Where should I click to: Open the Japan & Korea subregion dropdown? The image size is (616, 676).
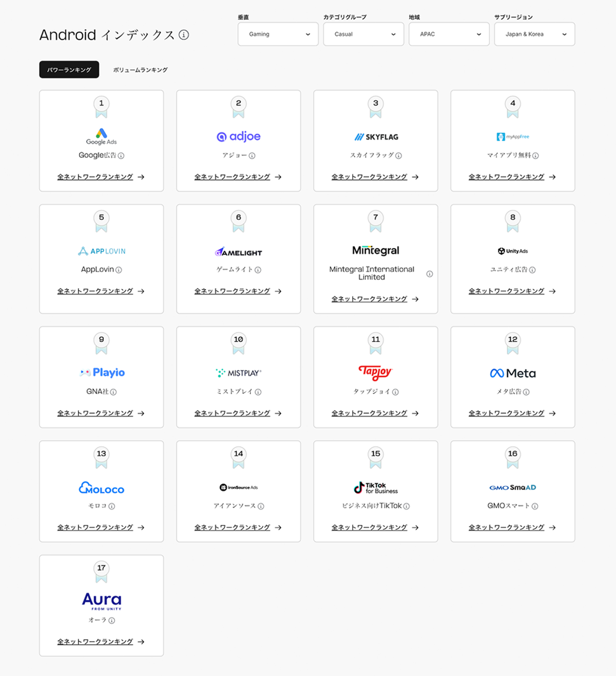(x=534, y=34)
